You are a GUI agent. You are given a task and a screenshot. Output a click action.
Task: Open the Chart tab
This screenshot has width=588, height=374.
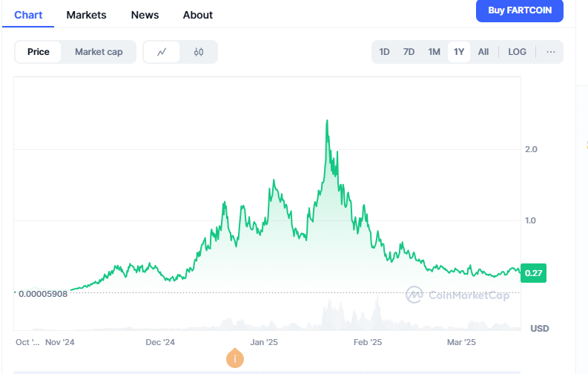28,15
